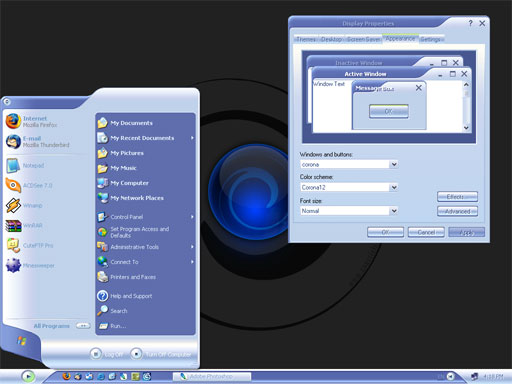The image size is (512, 384).
Task: Click the Log Off button icon
Action: pos(96,354)
